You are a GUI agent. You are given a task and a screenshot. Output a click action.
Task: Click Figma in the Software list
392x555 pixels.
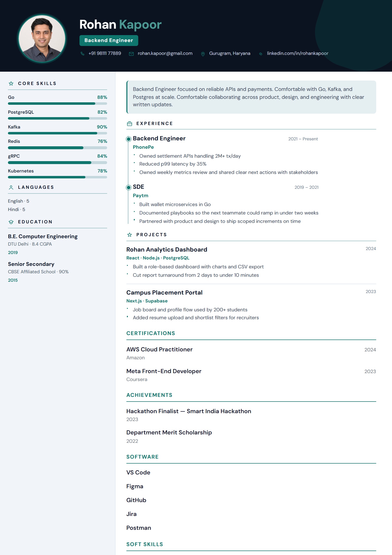(135, 486)
